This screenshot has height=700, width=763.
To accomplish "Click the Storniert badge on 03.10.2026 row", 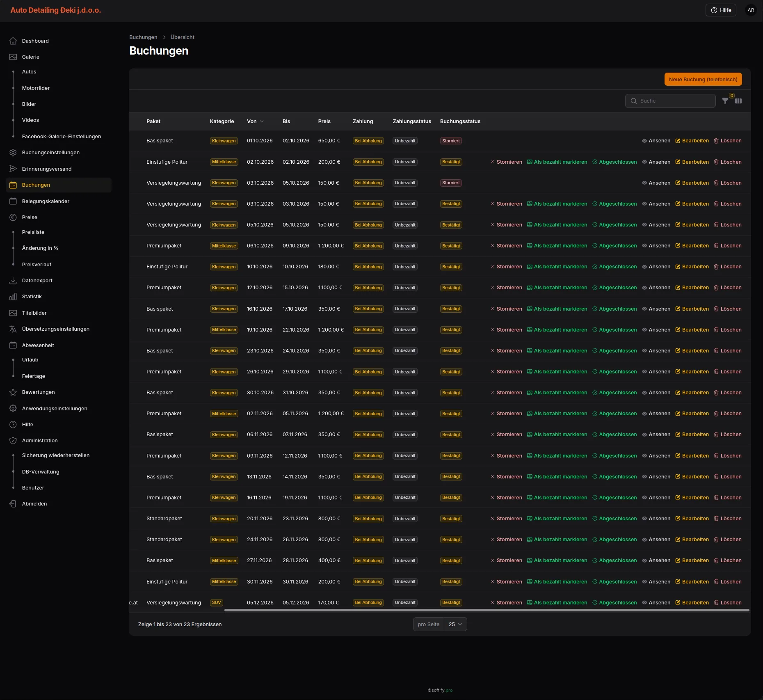I will tap(451, 183).
